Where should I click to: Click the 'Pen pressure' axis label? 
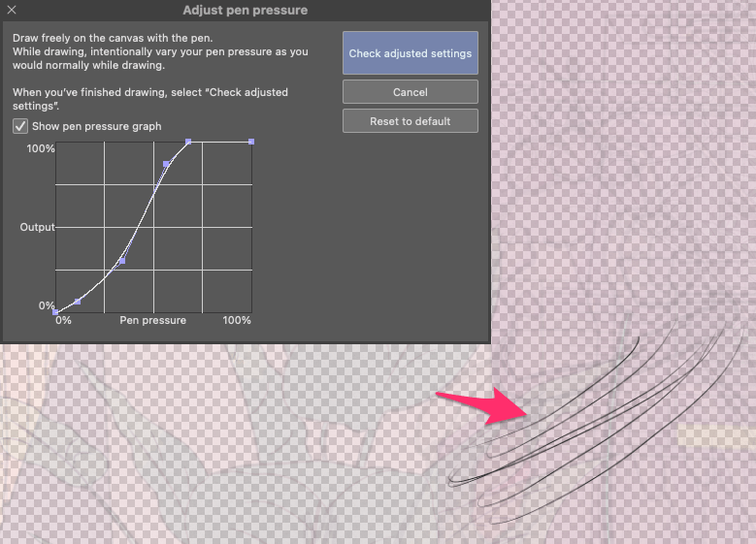coord(152,320)
